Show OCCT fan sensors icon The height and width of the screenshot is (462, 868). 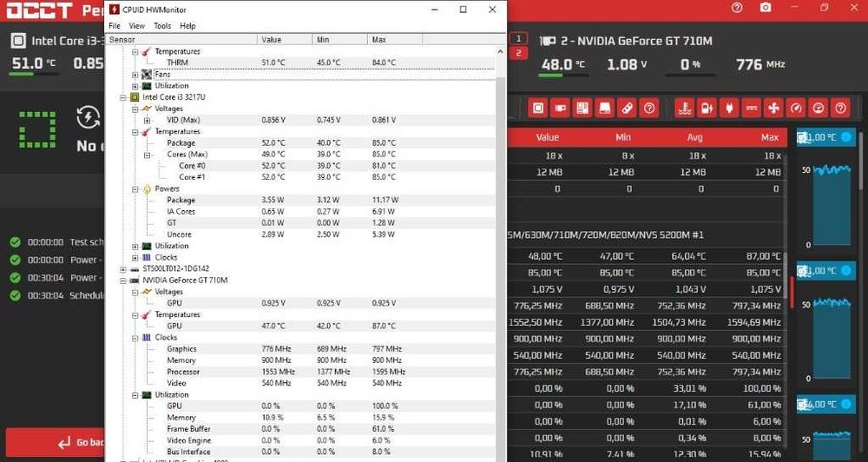(773, 108)
